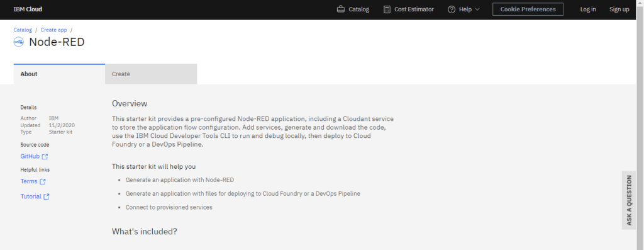Click the external link icon next to Tutorial
This screenshot has width=644, height=250.
click(x=47, y=196)
